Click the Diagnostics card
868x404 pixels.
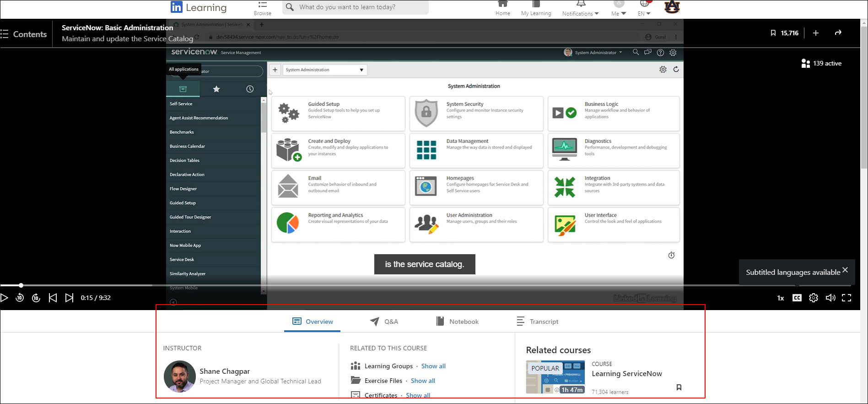pyautogui.click(x=614, y=151)
